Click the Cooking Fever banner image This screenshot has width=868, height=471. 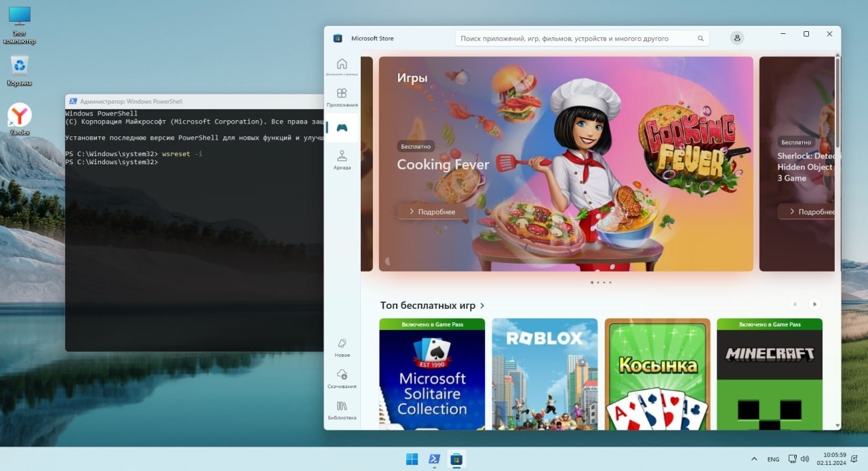(566, 164)
